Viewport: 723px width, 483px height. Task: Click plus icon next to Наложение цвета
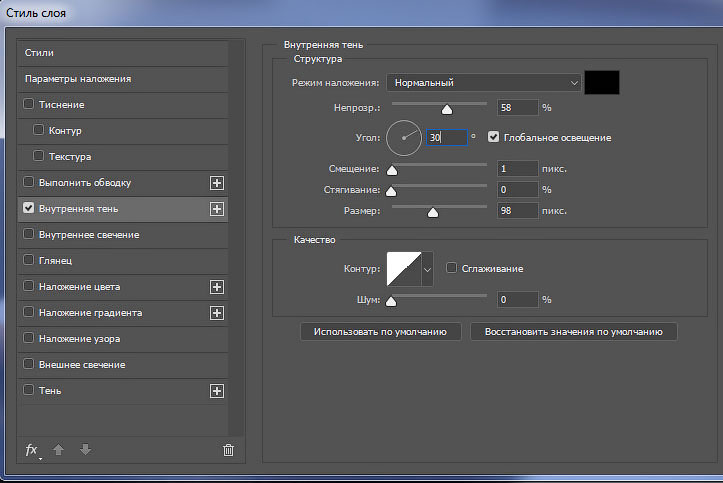click(x=217, y=287)
